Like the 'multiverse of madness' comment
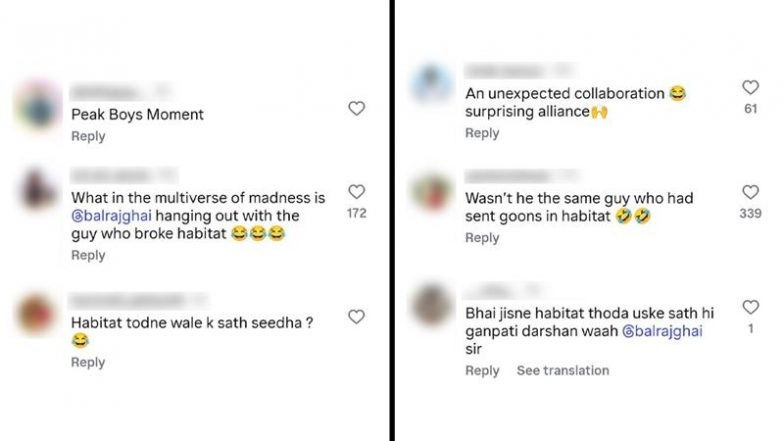The height and width of the screenshot is (441, 784). (356, 192)
